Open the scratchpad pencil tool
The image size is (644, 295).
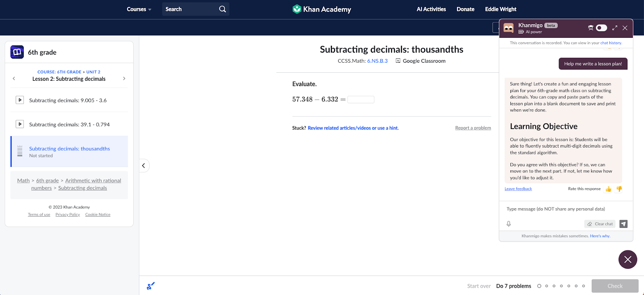click(151, 286)
